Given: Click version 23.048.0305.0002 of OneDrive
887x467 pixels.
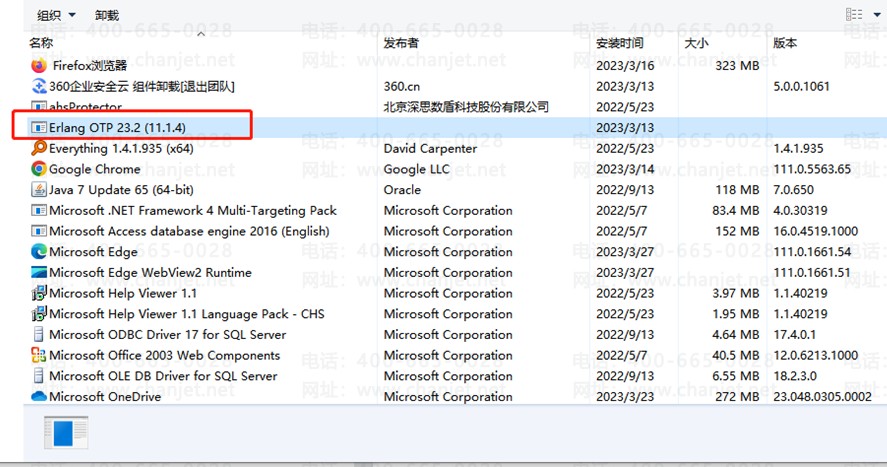Looking at the screenshot, I should [x=823, y=396].
